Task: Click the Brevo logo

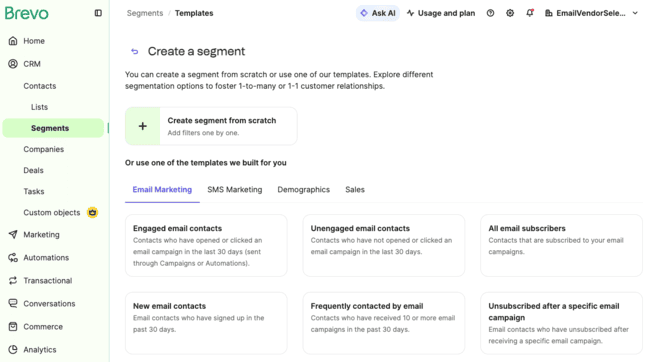Action: tap(27, 13)
